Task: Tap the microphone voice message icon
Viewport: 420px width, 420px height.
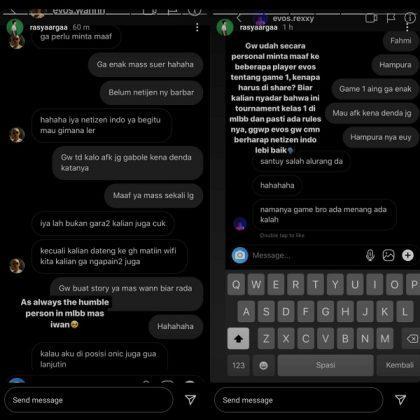Action: pyautogui.click(x=370, y=255)
